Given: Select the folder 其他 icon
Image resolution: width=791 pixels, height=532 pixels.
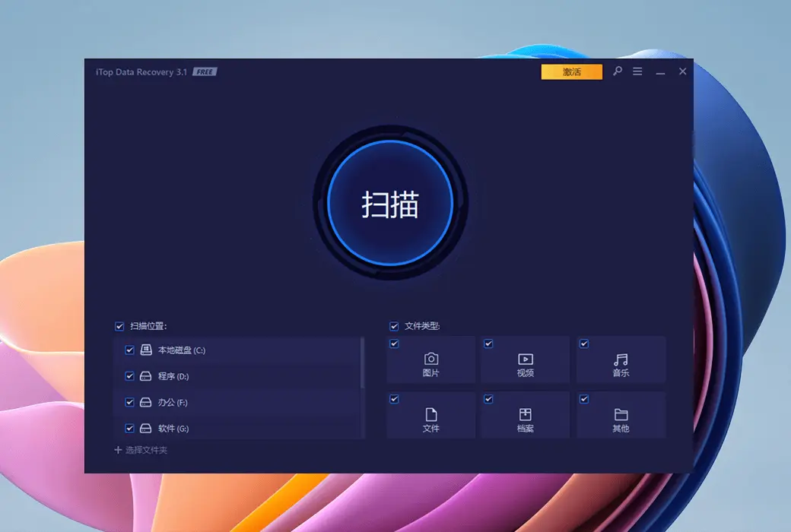Looking at the screenshot, I should click(621, 414).
